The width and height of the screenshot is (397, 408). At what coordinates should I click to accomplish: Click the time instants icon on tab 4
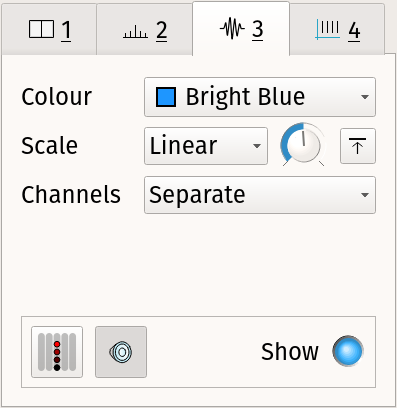(327, 29)
